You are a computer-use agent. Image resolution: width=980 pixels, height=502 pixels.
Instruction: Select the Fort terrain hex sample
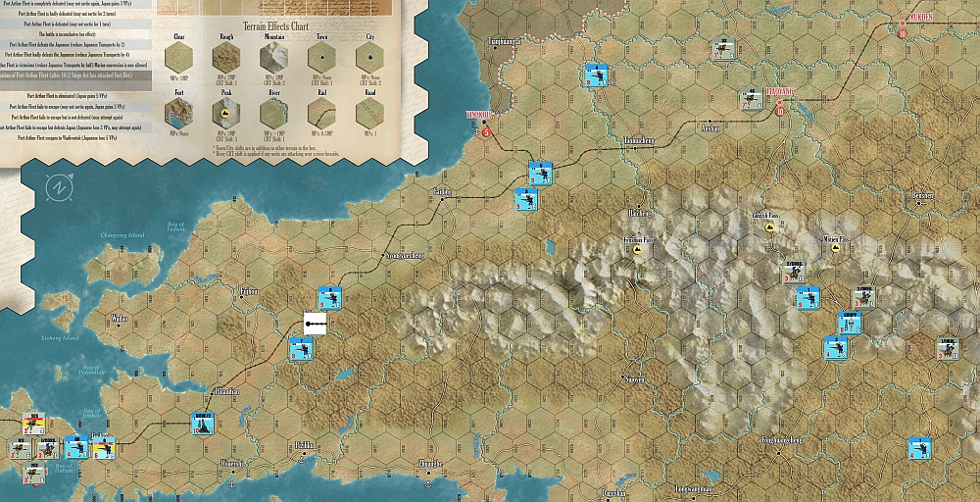click(x=178, y=114)
